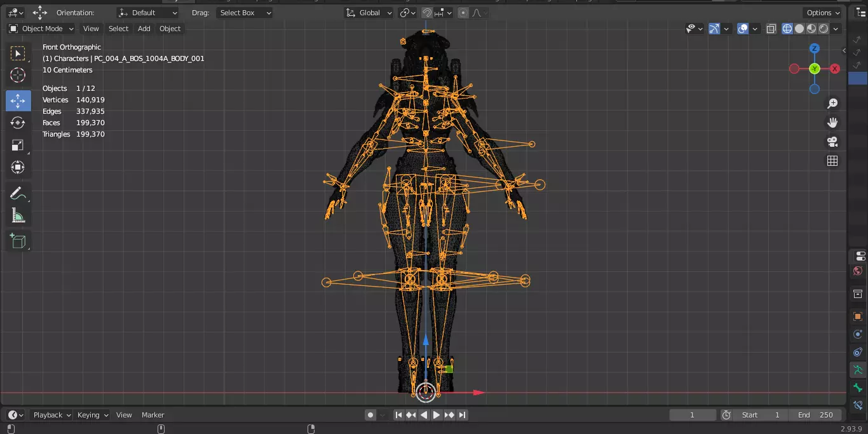Open the Global transform orientation dropdown
Screen dimensions: 868x434
(x=369, y=13)
